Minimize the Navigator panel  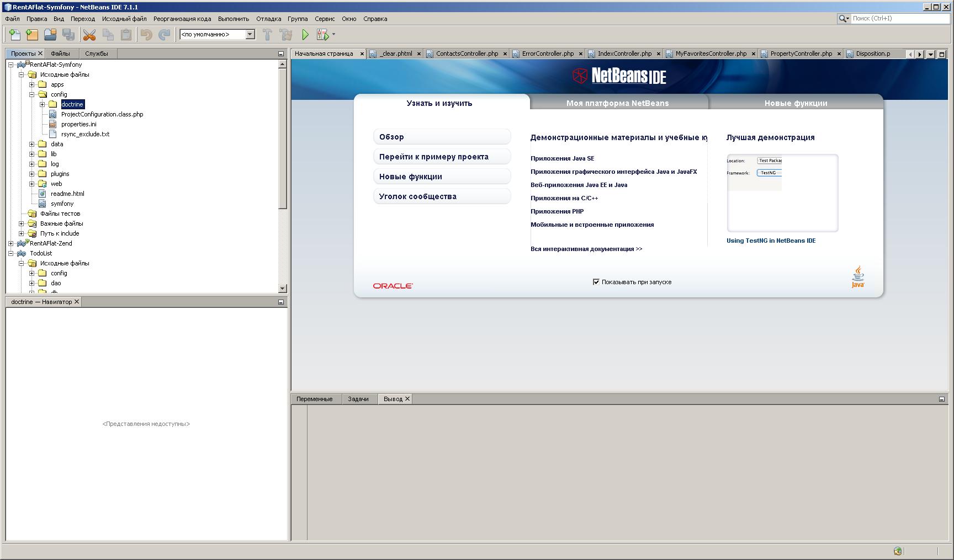[x=280, y=302]
